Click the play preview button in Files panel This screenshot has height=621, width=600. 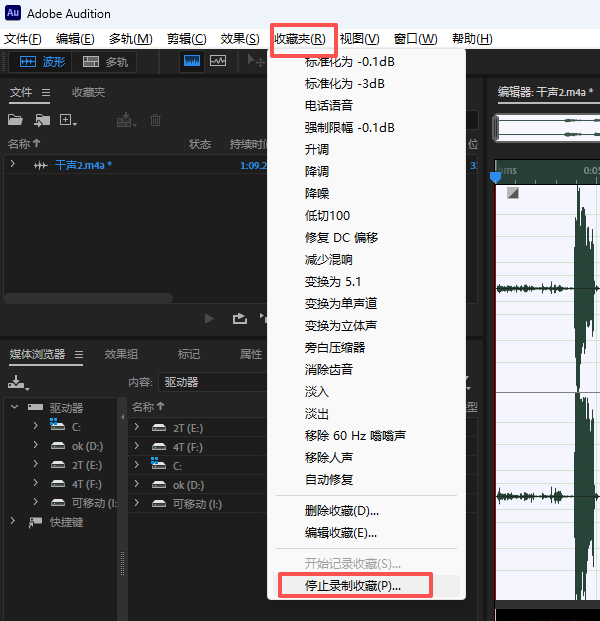point(210,318)
